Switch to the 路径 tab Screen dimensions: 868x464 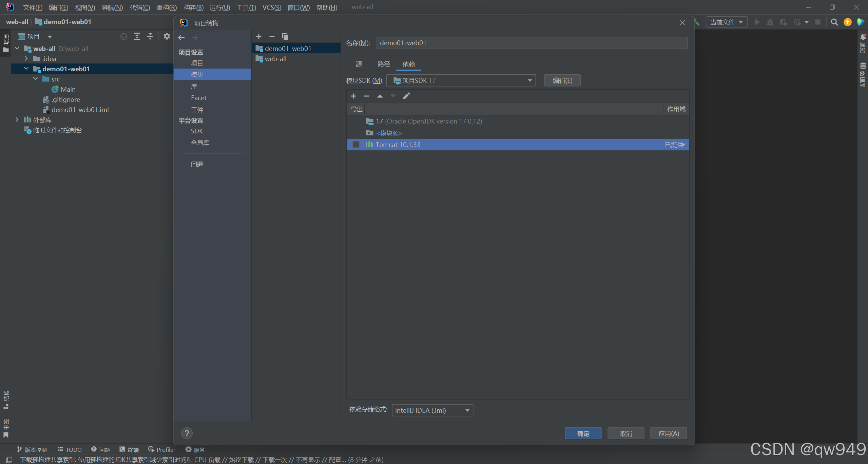pyautogui.click(x=384, y=64)
